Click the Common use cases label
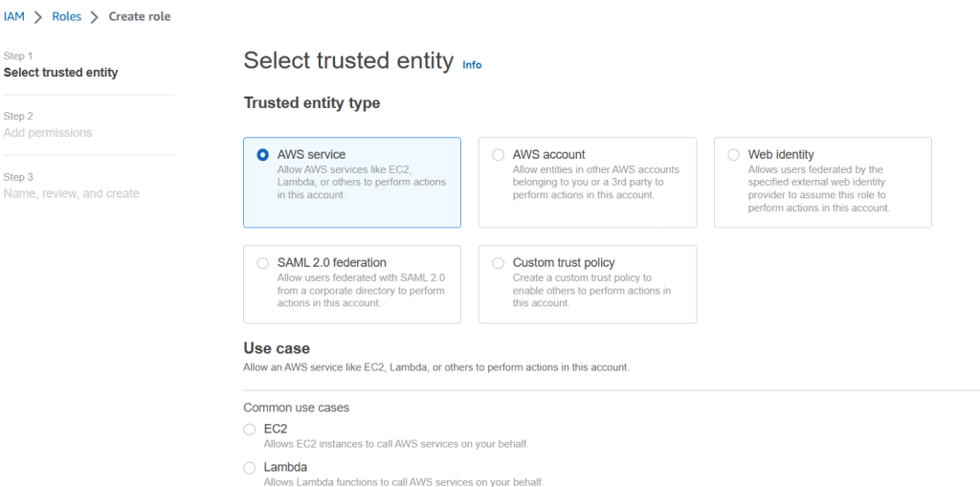The width and height of the screenshot is (980, 487). 297,408
